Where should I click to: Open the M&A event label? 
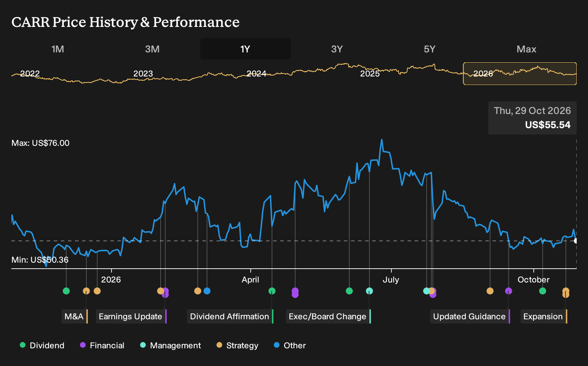75,316
